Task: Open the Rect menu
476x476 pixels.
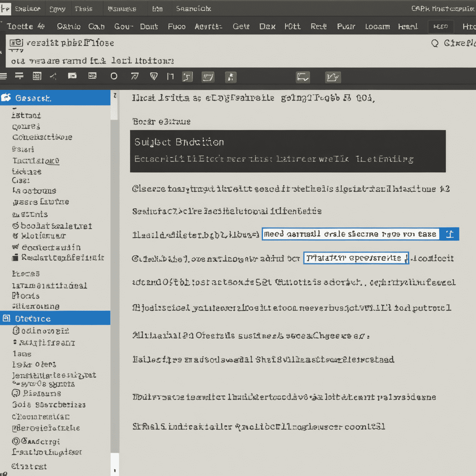Action: (x=319, y=27)
